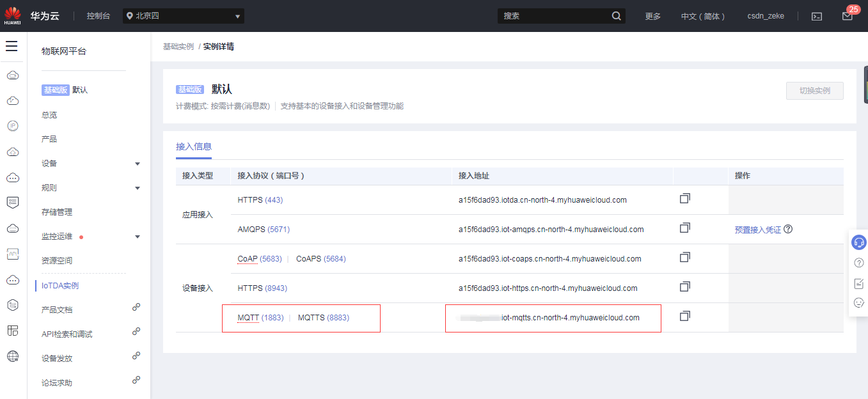
Task: Expand the 设备 sidebar menu
Action: pyautogui.click(x=138, y=164)
